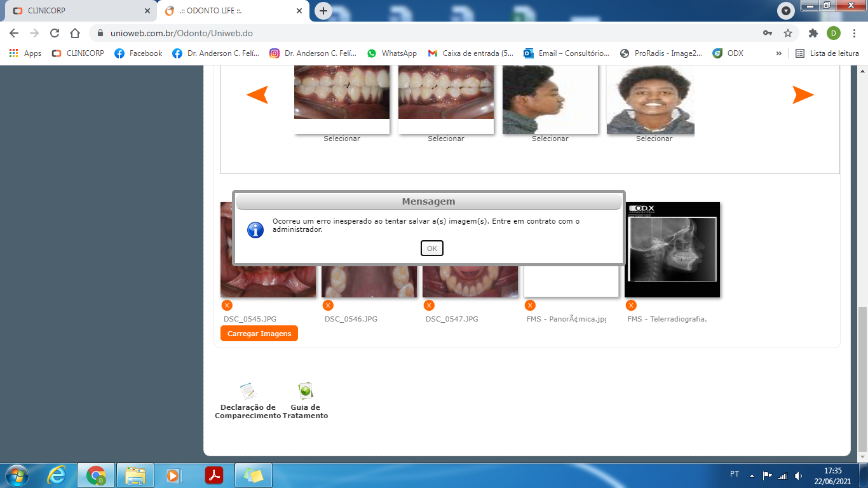The width and height of the screenshot is (868, 488).
Task: Remove image DSC_0546.JPG with its orange X
Action: (x=329, y=306)
